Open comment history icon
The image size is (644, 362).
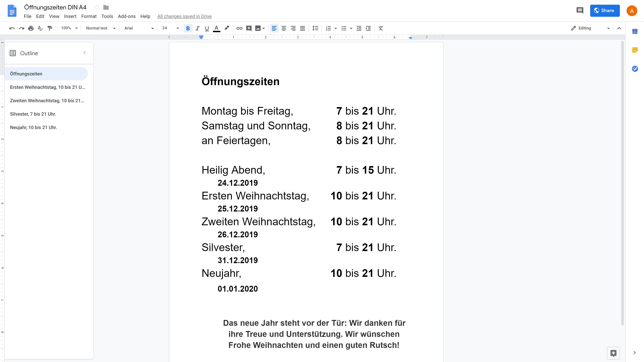pos(580,11)
